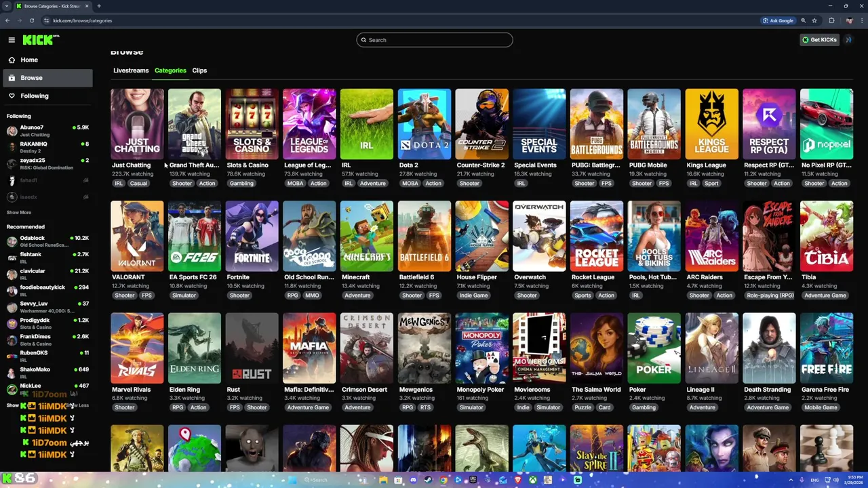Open the Tibia category cover

point(827,236)
